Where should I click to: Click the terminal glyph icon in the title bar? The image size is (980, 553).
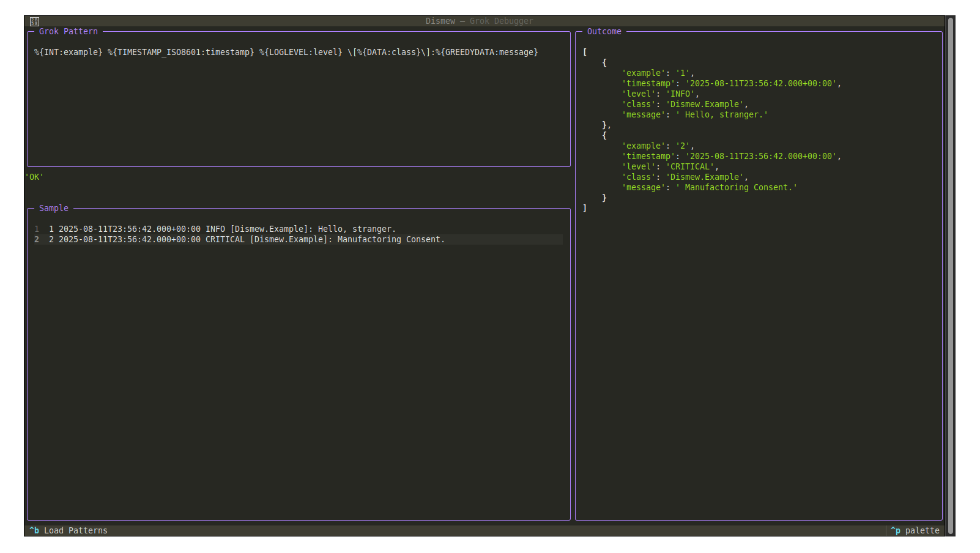(35, 21)
